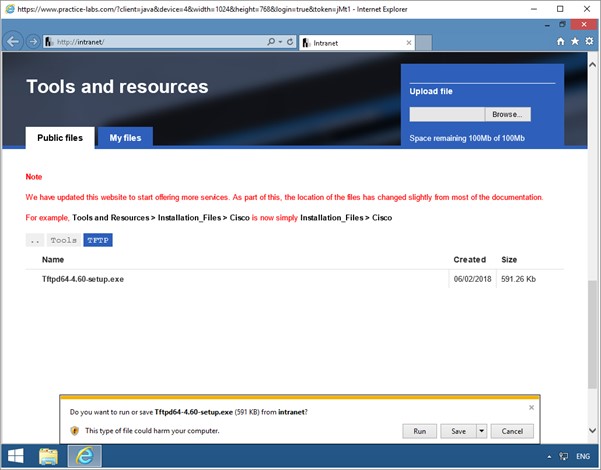Sort by the Size column header
This screenshot has height=470, width=601.
point(509,260)
